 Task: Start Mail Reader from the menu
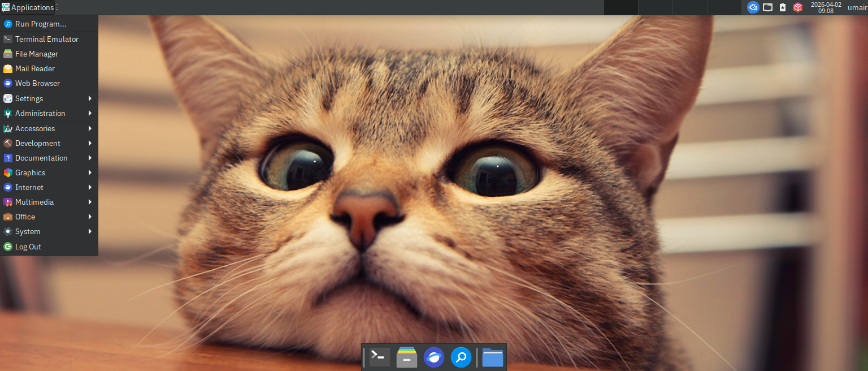[x=49, y=68]
